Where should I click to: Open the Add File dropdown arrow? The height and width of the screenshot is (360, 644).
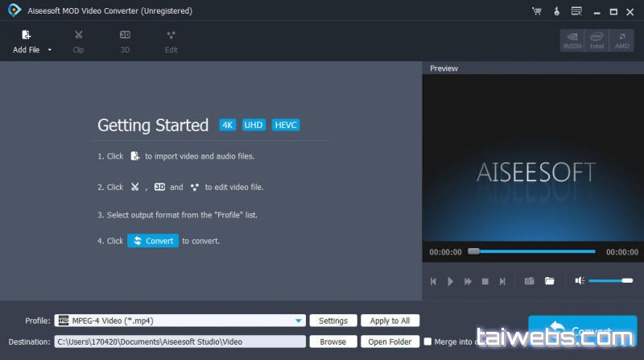(x=50, y=50)
